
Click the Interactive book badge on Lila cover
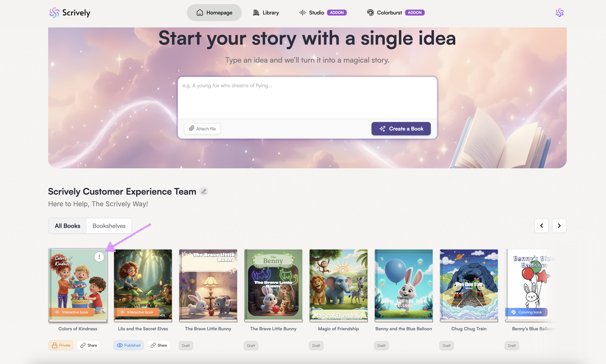pos(137,312)
